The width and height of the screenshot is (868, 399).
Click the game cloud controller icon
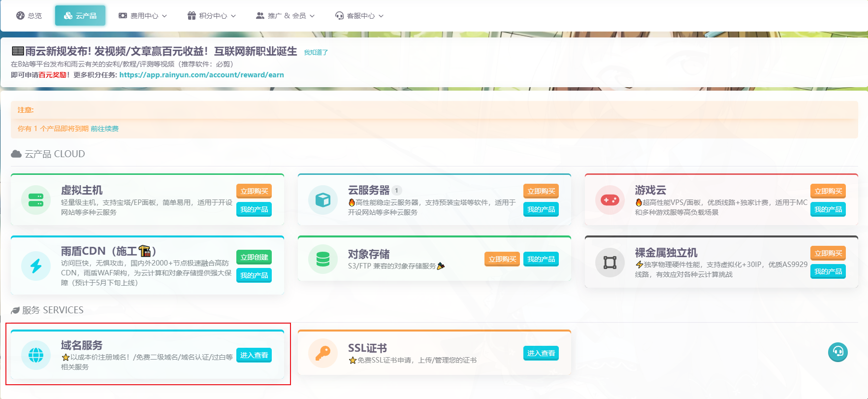point(610,200)
